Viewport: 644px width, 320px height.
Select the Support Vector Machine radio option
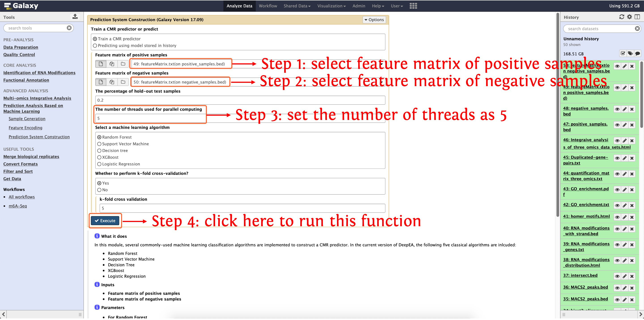pyautogui.click(x=99, y=144)
